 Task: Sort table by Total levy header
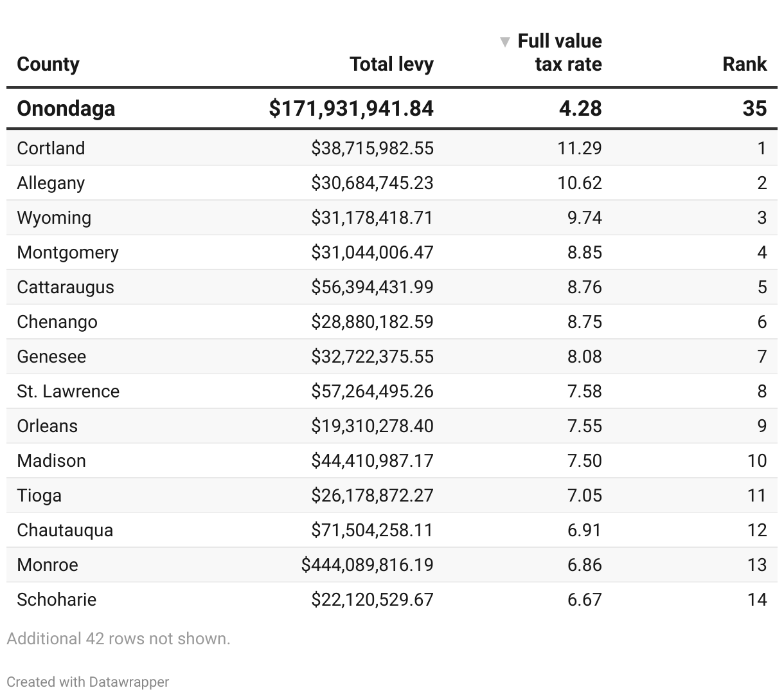[x=391, y=64]
